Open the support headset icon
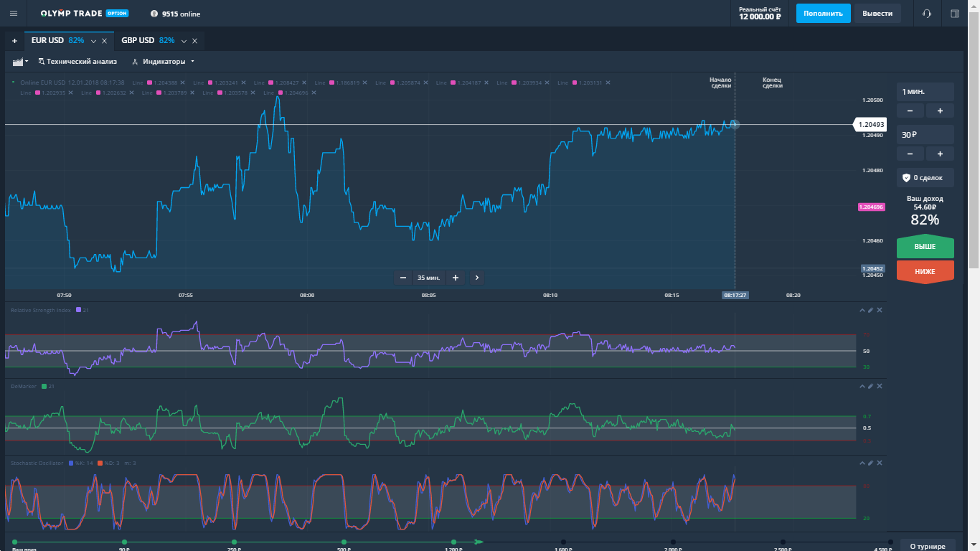980x551 pixels. [x=927, y=14]
